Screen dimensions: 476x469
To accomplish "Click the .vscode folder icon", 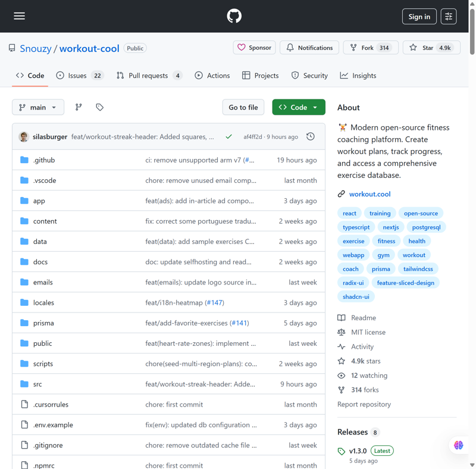I will click(24, 180).
